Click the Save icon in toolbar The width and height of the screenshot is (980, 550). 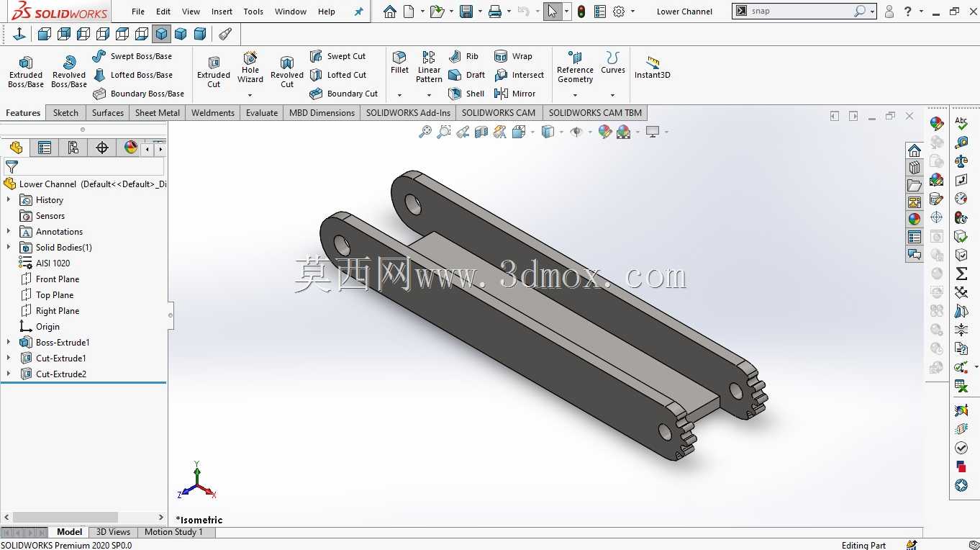click(466, 12)
